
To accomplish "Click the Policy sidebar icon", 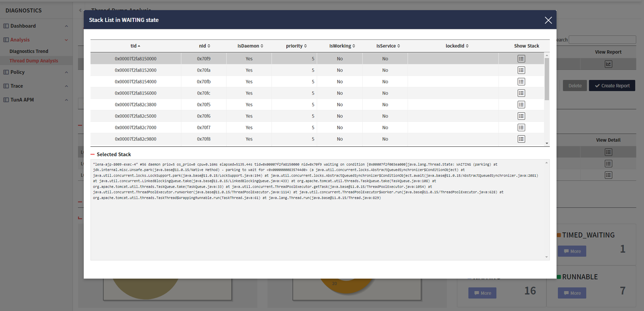I will click(x=5, y=72).
